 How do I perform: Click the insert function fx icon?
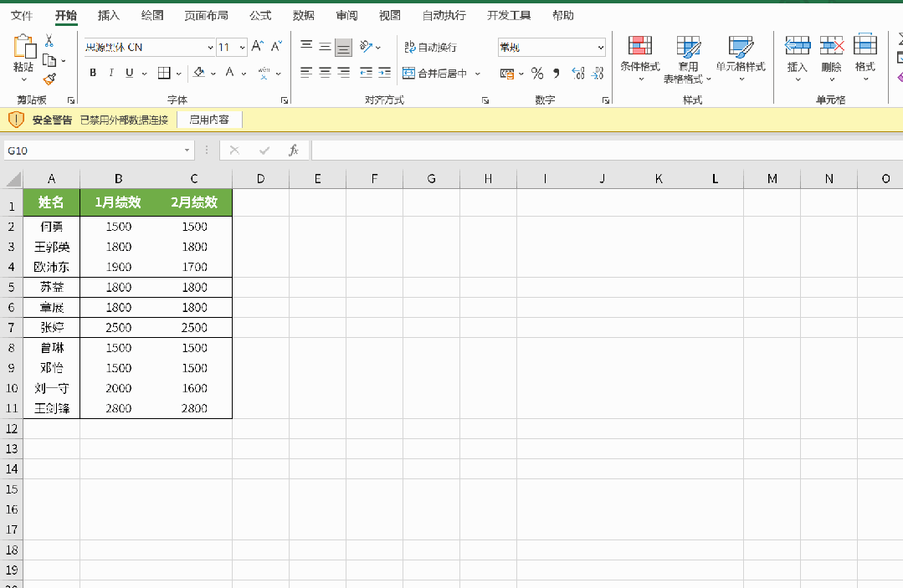point(293,151)
